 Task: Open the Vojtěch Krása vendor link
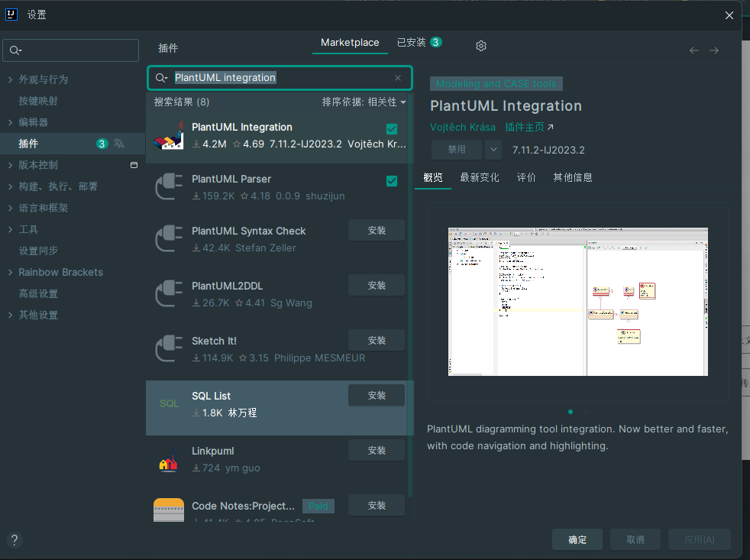point(463,128)
